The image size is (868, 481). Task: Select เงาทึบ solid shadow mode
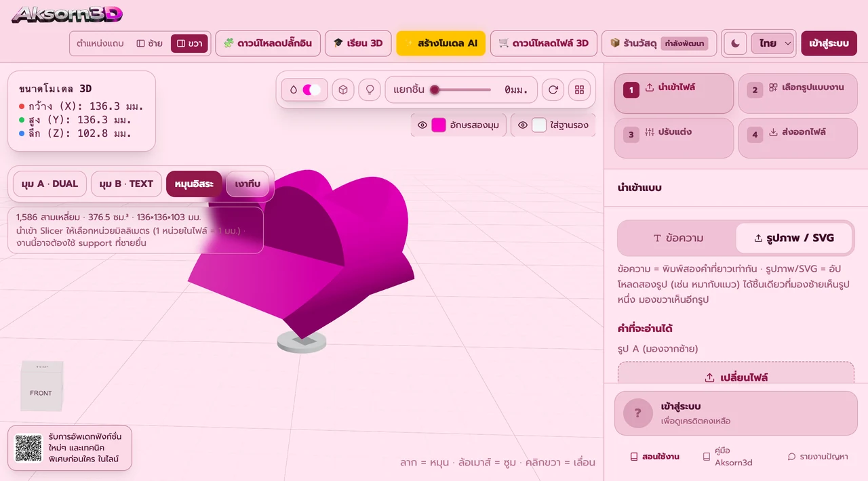point(248,184)
